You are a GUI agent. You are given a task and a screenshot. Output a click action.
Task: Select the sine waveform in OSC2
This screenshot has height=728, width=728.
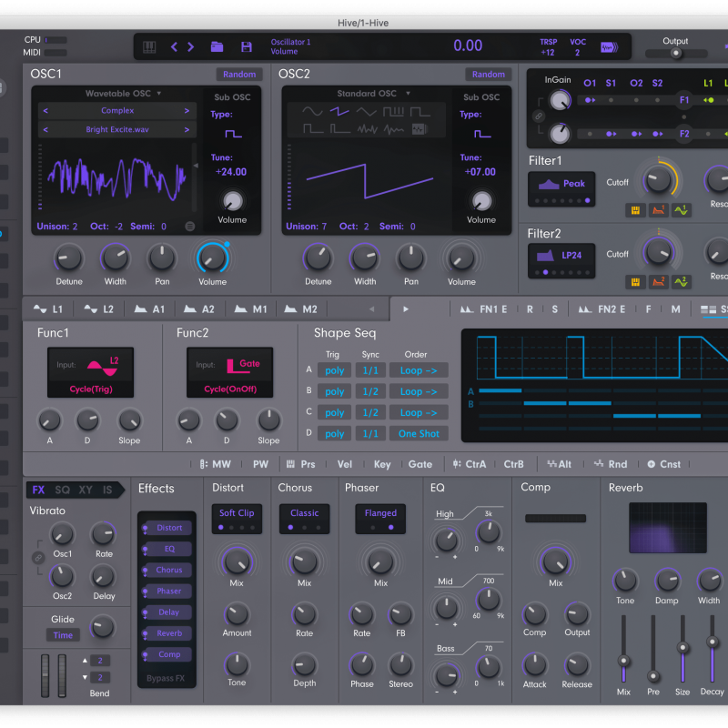312,111
